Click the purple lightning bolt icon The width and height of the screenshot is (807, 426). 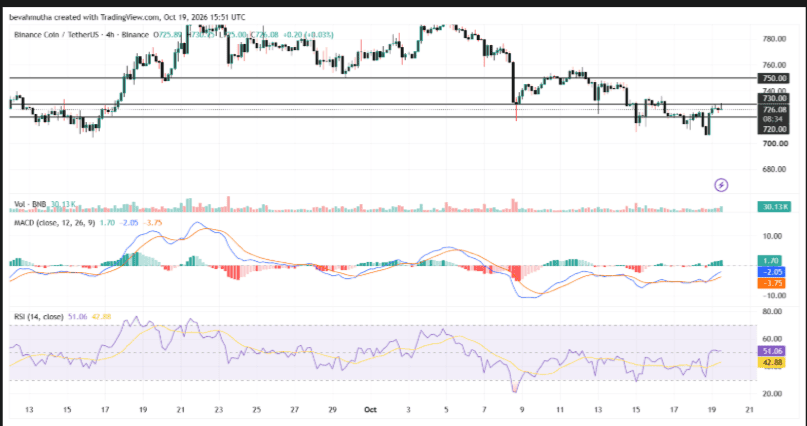[x=722, y=185]
